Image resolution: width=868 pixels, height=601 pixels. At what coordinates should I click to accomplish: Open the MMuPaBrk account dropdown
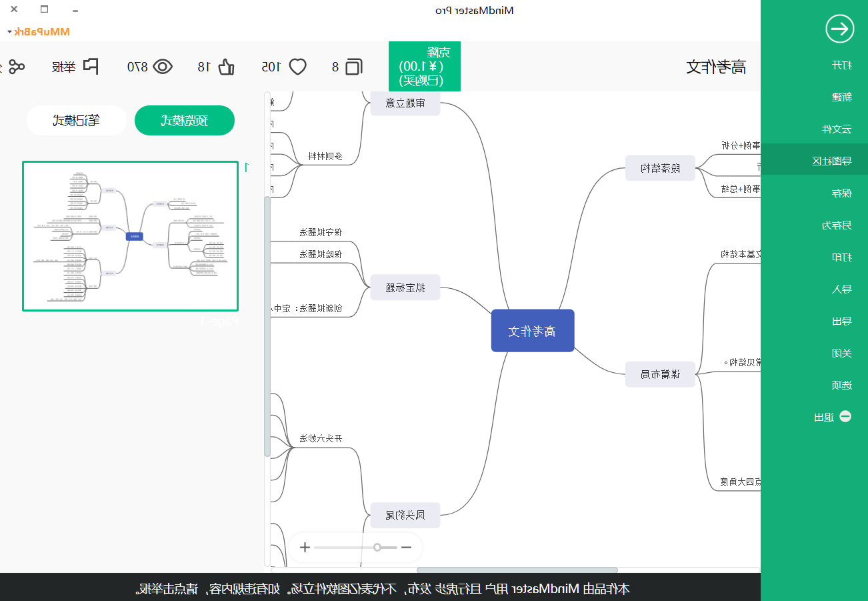coord(38,31)
